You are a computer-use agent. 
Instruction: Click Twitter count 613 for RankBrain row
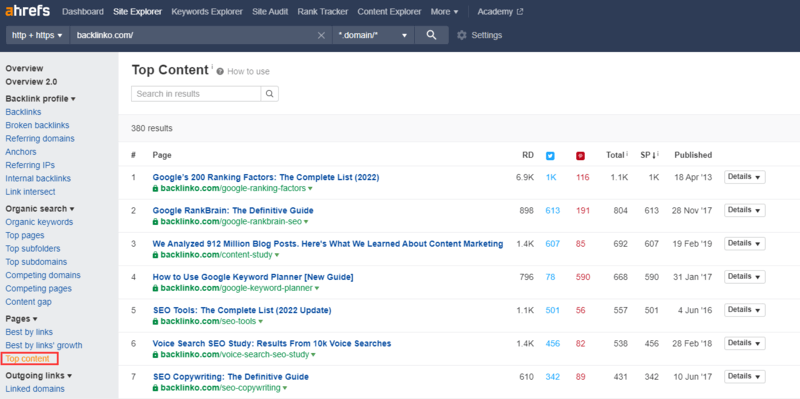(553, 211)
